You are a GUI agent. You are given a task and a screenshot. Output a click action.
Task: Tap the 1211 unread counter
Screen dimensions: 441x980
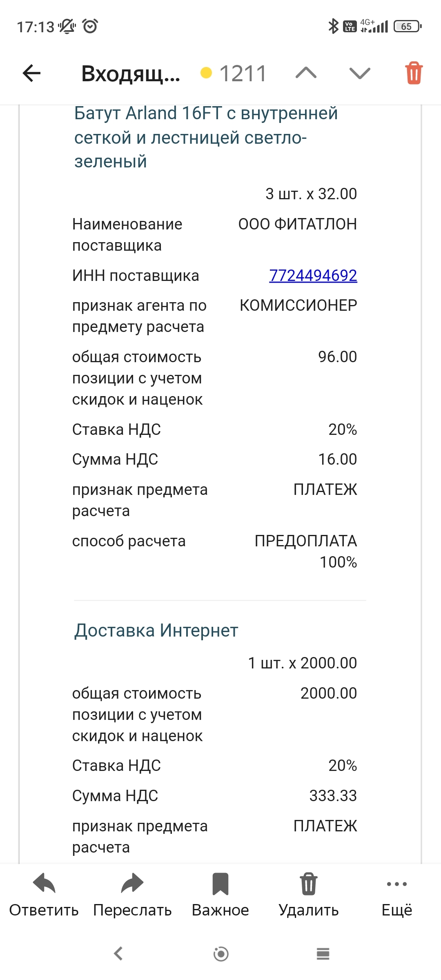[x=243, y=74]
